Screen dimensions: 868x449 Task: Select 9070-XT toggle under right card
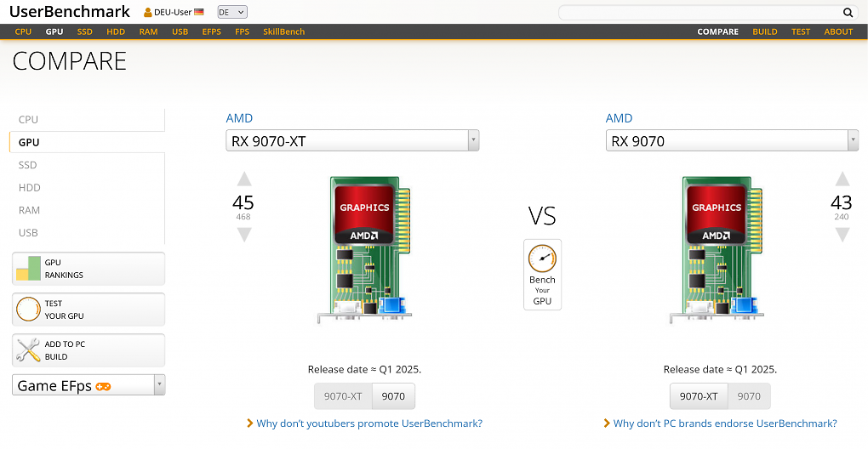click(x=699, y=396)
